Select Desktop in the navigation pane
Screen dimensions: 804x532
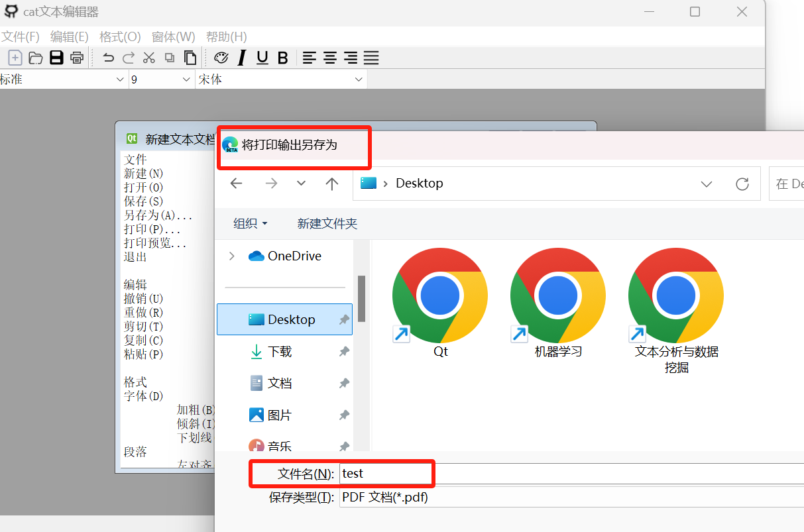(284, 319)
